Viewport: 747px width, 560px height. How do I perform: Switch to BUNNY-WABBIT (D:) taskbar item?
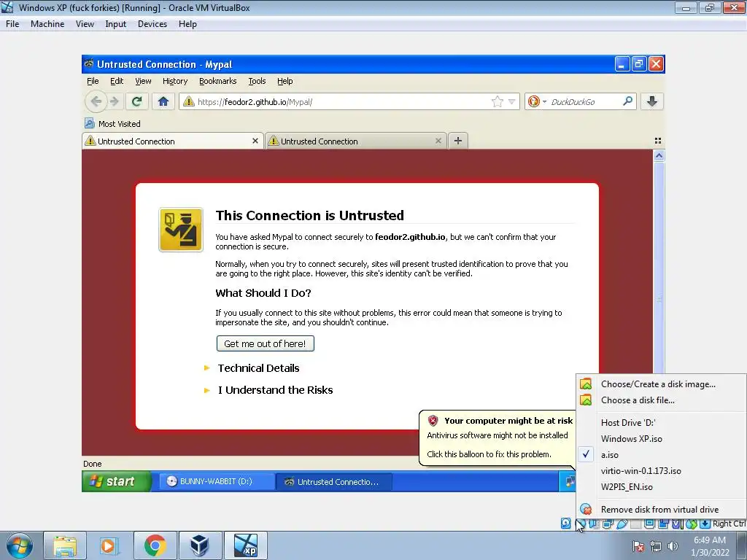tap(216, 481)
